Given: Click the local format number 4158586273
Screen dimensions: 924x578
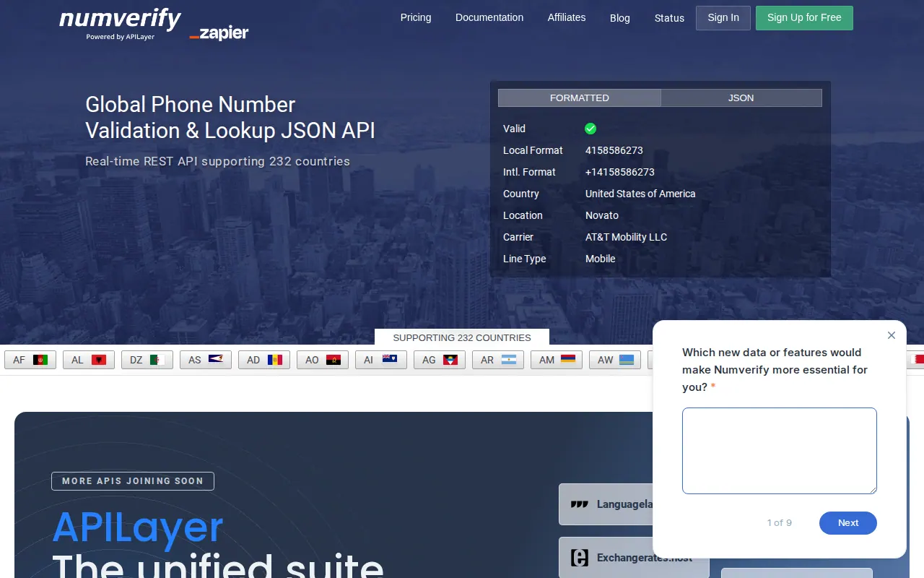Looking at the screenshot, I should click(x=614, y=150).
